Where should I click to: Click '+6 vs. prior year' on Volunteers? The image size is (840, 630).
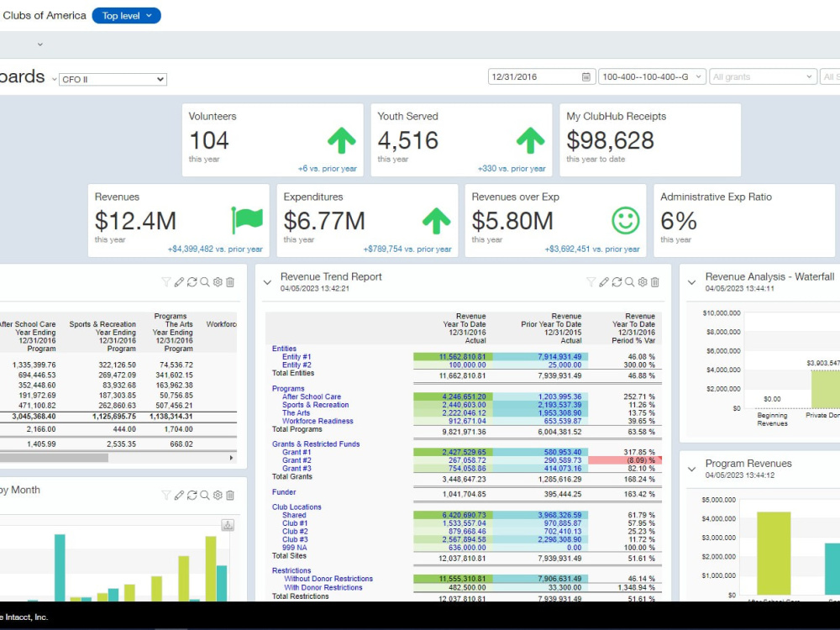pos(328,168)
